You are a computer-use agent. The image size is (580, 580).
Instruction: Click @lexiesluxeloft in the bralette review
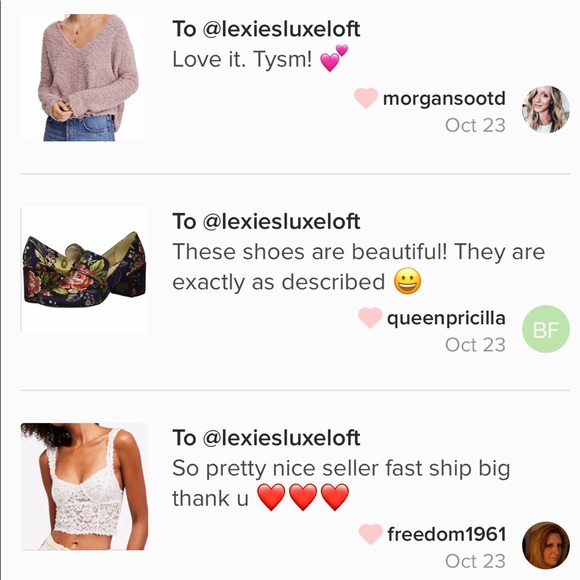point(281,438)
